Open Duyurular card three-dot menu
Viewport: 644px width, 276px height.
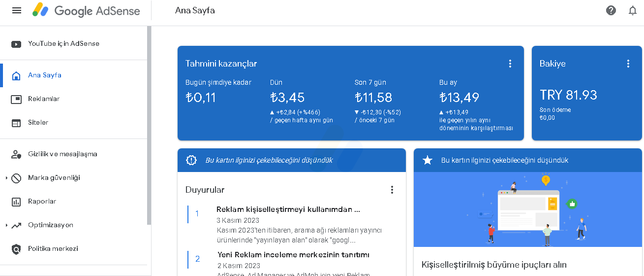[x=392, y=190]
